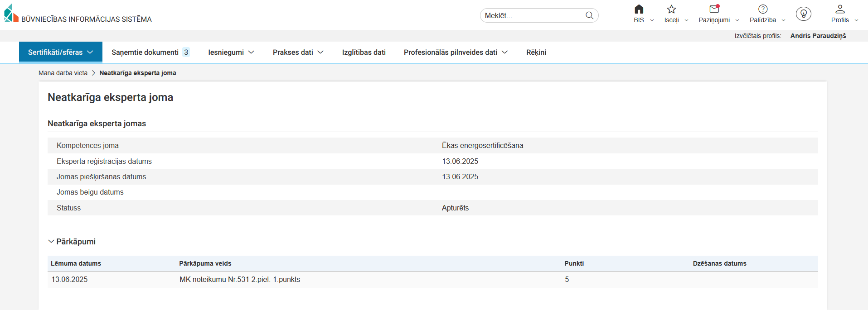868x310 pixels.
Task: Open Paziņojumi envelope notifications
Action: tap(714, 10)
